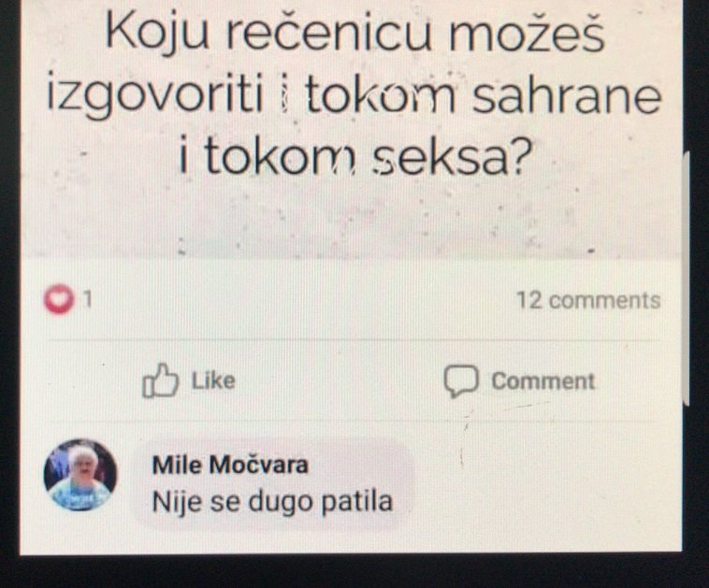Open the Mile Močvara profile name link
The height and width of the screenshot is (588, 709).
coord(230,465)
